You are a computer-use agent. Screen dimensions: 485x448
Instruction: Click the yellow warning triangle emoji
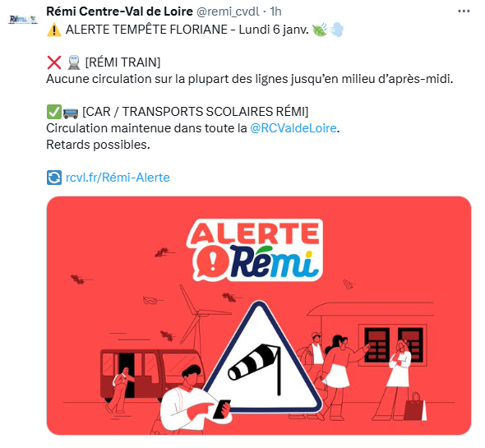pos(54,30)
